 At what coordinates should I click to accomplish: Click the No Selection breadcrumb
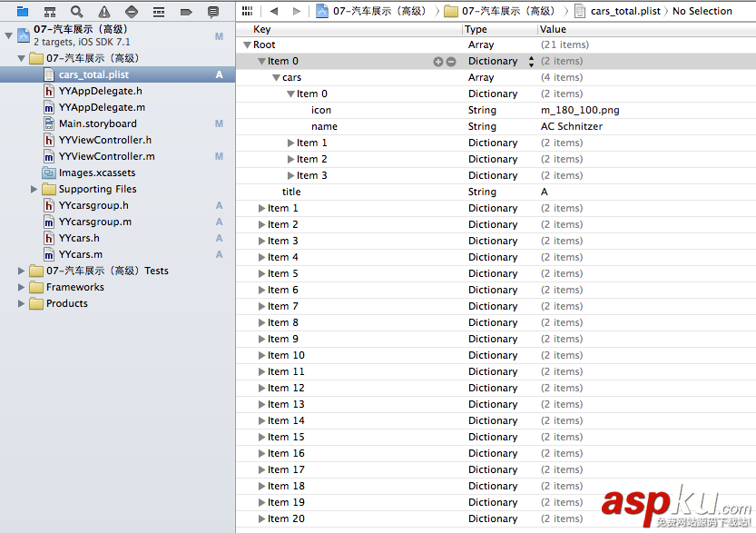(702, 11)
